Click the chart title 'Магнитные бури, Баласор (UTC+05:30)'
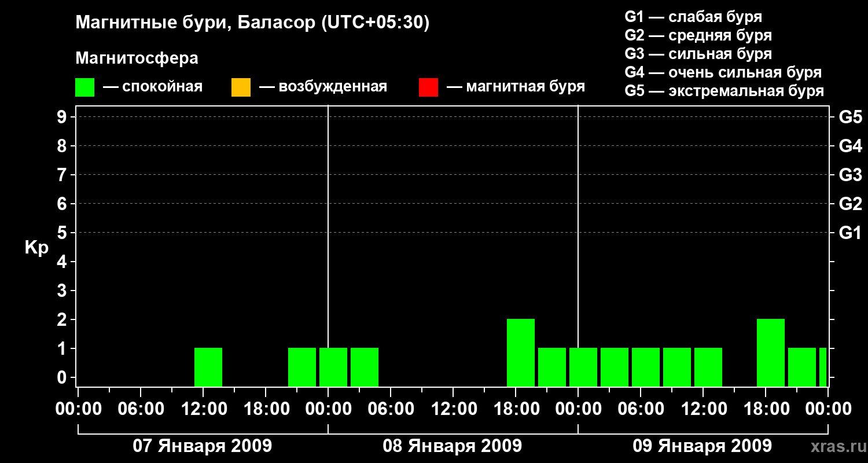868x463 pixels. click(253, 23)
